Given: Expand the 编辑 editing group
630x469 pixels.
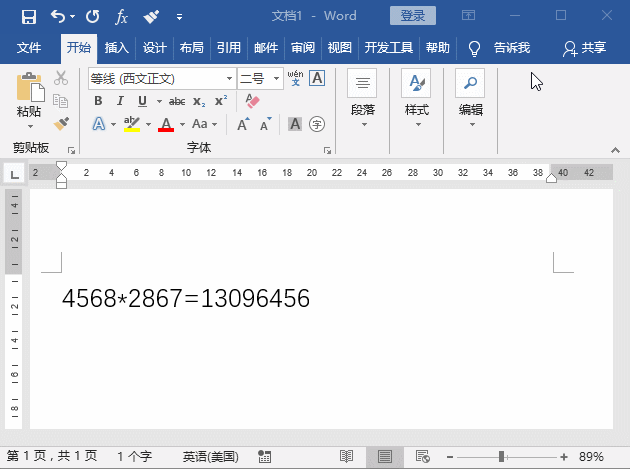Looking at the screenshot, I should (470, 98).
